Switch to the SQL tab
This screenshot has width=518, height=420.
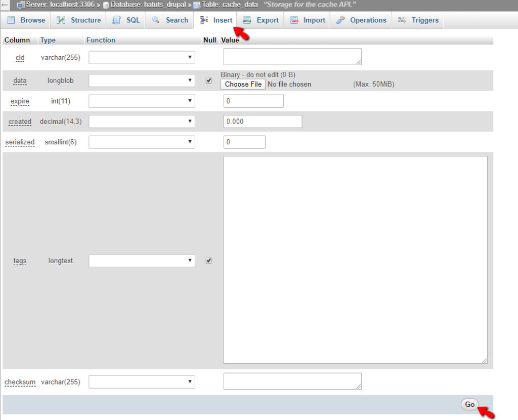coord(126,20)
